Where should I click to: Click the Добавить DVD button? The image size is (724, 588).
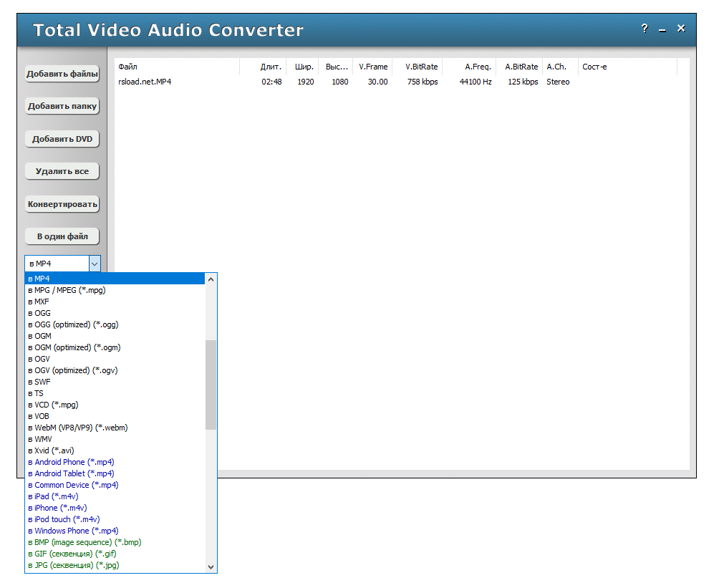pos(62,139)
